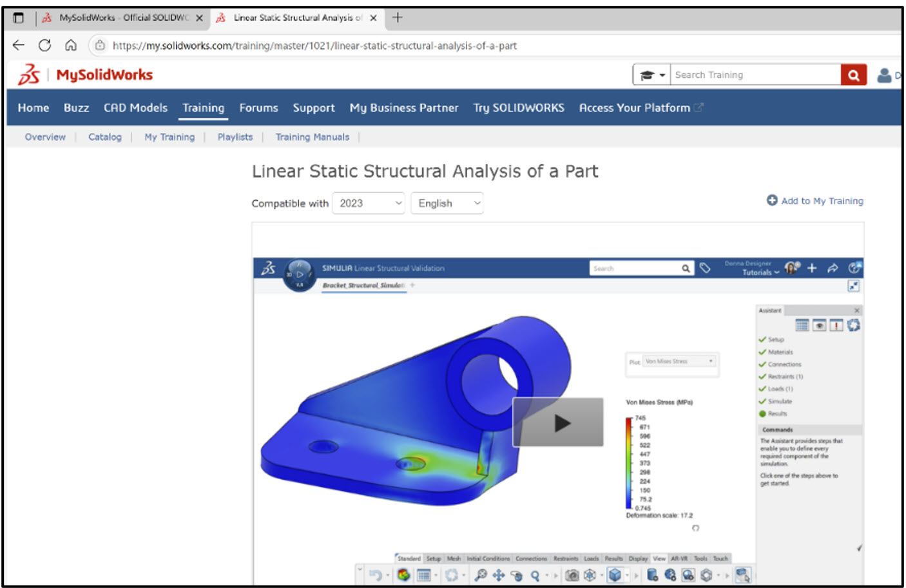Open the Training Manuals menu item
This screenshot has height=588, width=906.
312,137
